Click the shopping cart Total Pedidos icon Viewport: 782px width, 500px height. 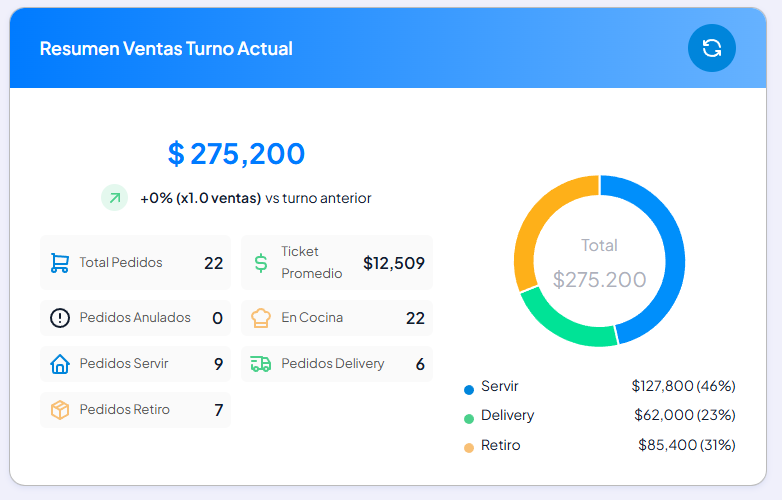coord(60,263)
